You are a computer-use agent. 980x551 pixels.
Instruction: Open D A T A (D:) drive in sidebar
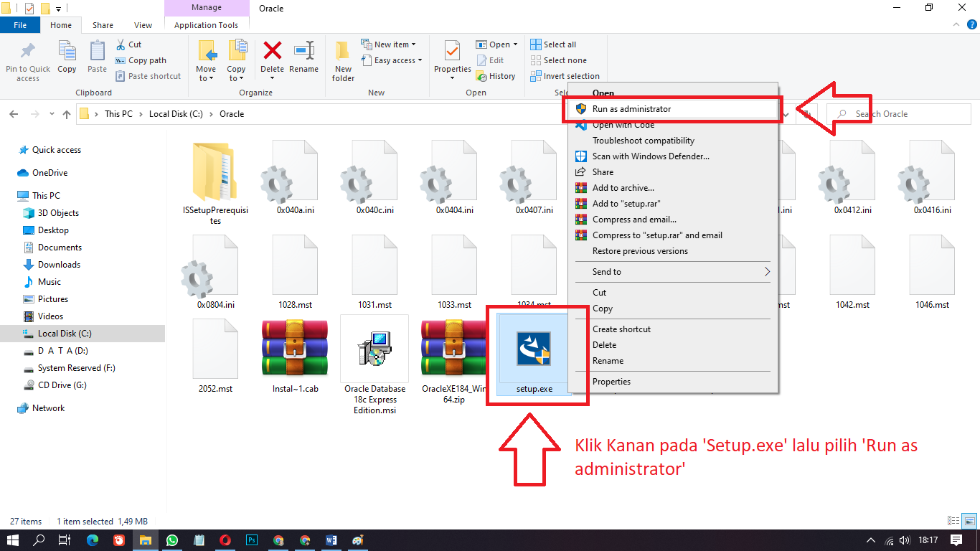pyautogui.click(x=63, y=351)
